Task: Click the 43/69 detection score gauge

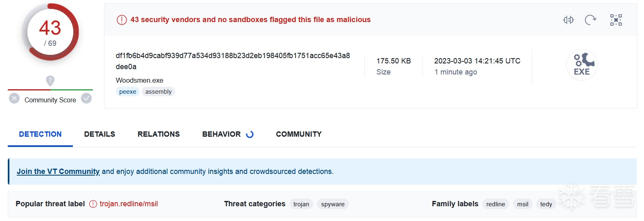Action: [50, 32]
